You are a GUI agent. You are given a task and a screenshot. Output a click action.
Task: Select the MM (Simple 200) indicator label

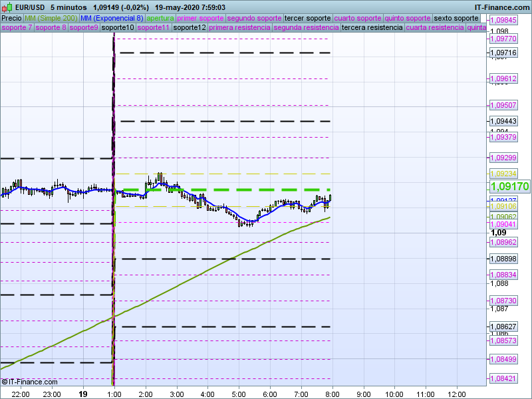click(51, 18)
